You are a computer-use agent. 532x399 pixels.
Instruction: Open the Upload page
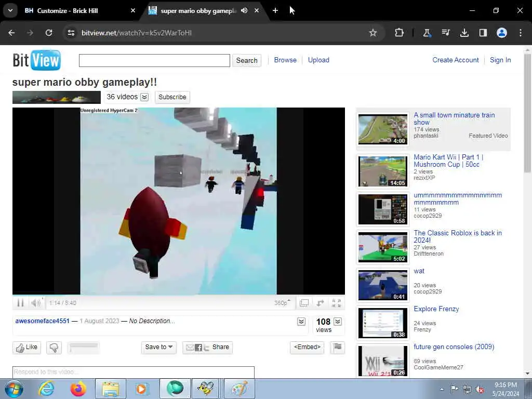click(x=318, y=60)
